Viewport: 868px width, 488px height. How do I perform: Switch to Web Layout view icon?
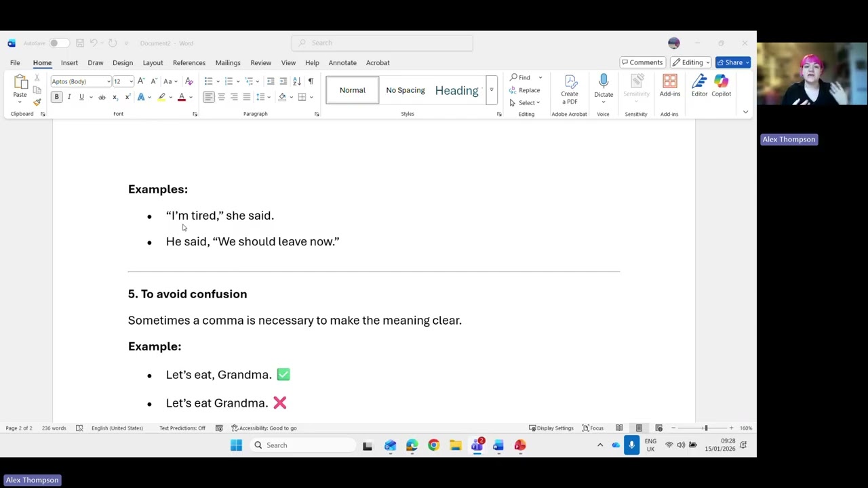[x=658, y=428]
